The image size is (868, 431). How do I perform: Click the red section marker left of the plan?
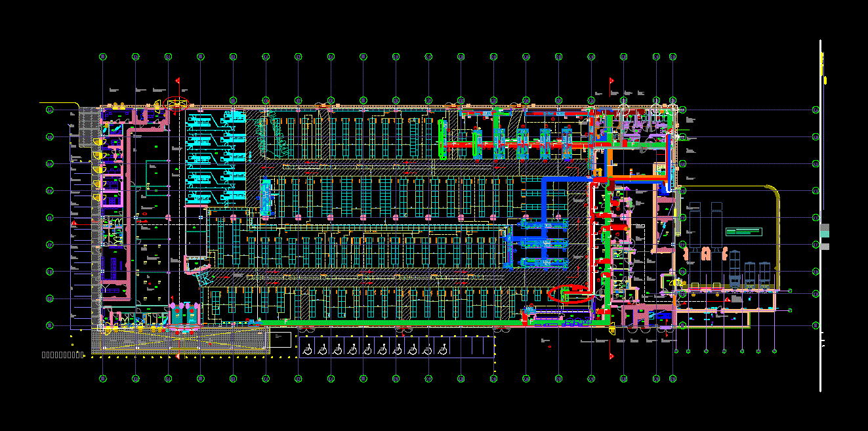coord(75,224)
